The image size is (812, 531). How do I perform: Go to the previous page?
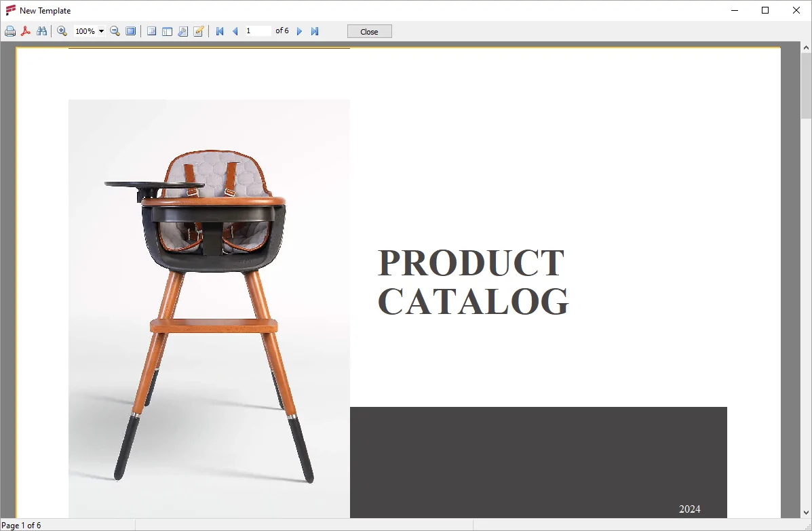(x=235, y=31)
